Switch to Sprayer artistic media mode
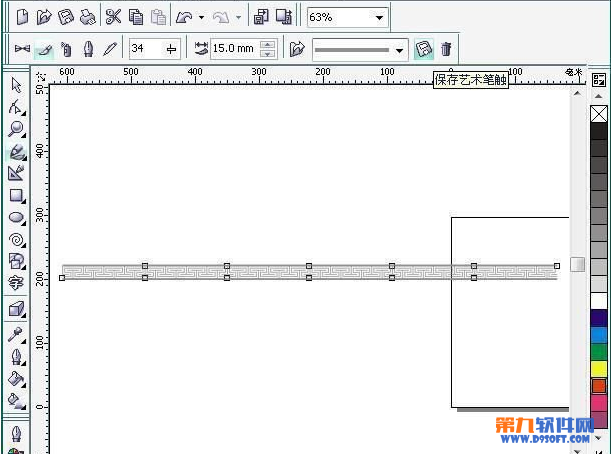 (x=66, y=49)
